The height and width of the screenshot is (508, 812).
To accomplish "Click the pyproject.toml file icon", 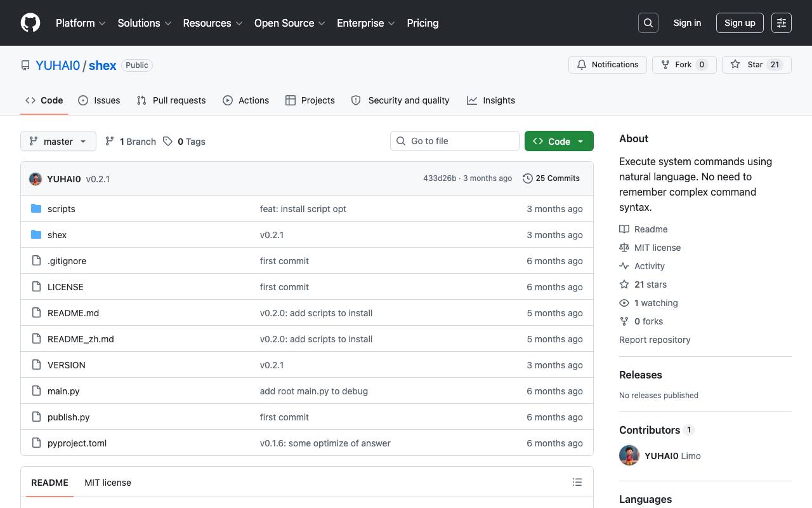I will pyautogui.click(x=36, y=443).
